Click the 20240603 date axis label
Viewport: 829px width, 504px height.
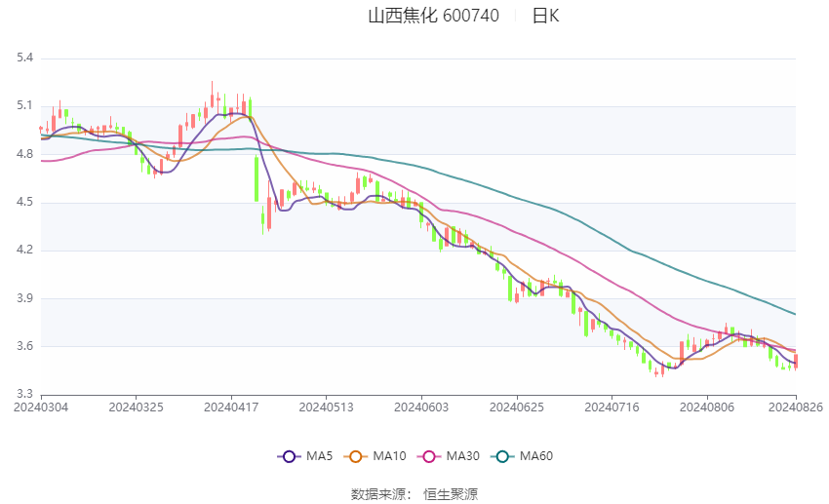pos(421,407)
